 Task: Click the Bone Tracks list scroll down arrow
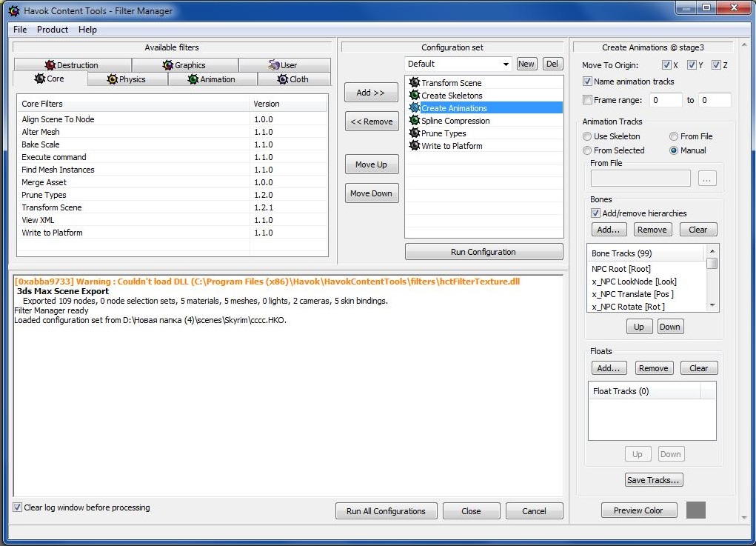point(712,305)
